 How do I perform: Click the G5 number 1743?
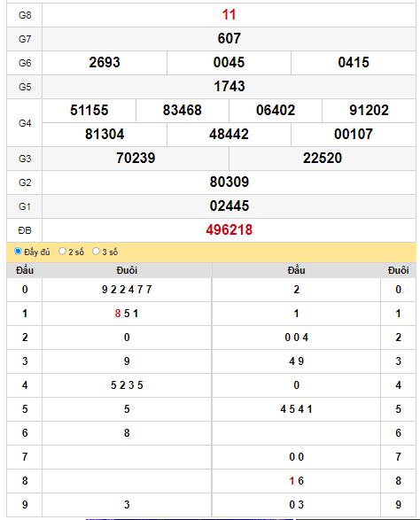point(229,87)
